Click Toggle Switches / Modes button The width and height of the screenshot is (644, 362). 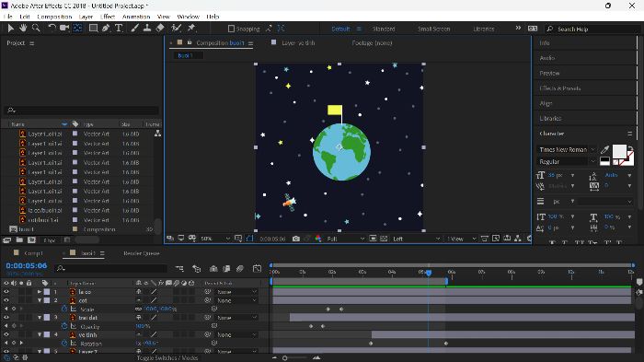(x=167, y=358)
